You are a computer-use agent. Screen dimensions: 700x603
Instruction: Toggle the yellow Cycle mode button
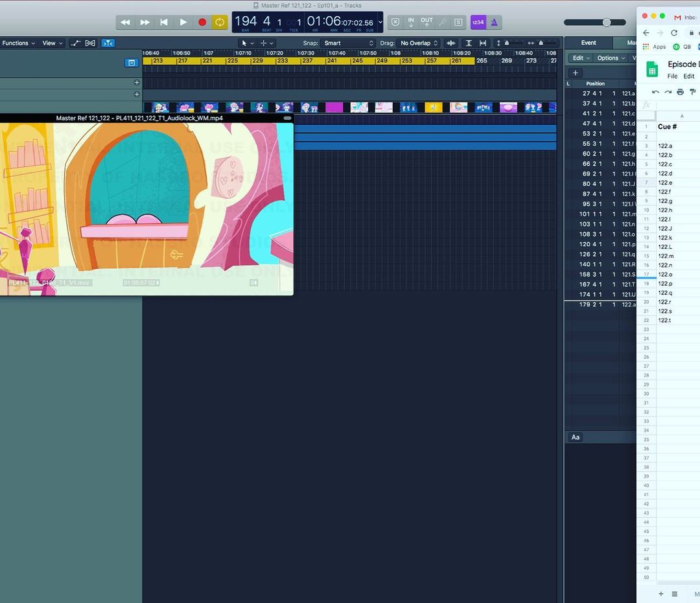tap(220, 22)
